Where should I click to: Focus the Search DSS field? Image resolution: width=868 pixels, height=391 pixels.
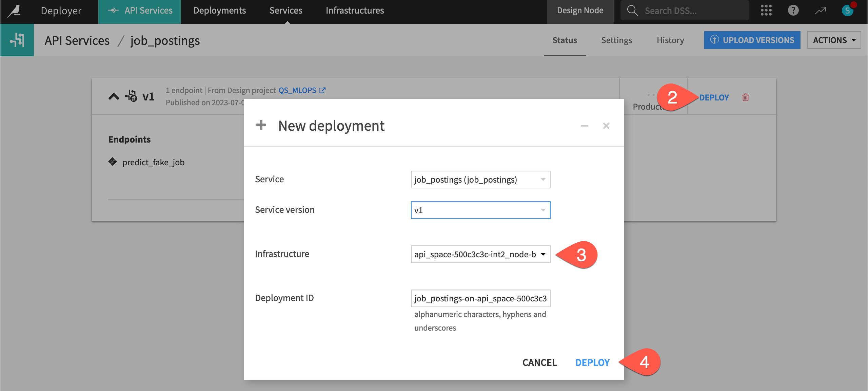(685, 11)
